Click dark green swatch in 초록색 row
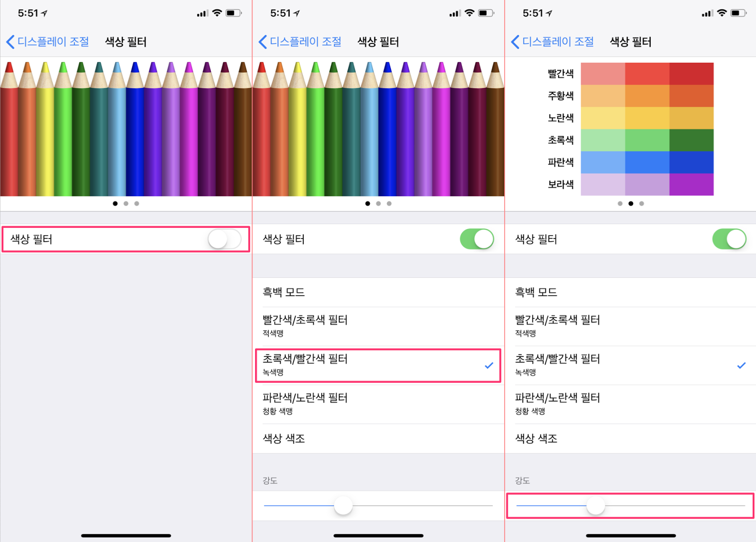Image resolution: width=756 pixels, height=542 pixels. tap(691, 140)
